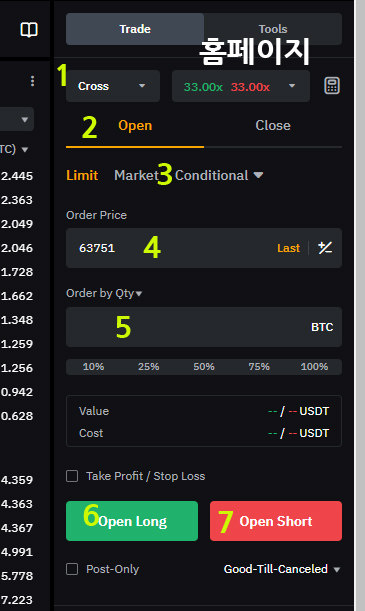Open the 33.00x leverage dropdown
Image resolution: width=365 pixels, height=611 pixels.
pos(241,86)
